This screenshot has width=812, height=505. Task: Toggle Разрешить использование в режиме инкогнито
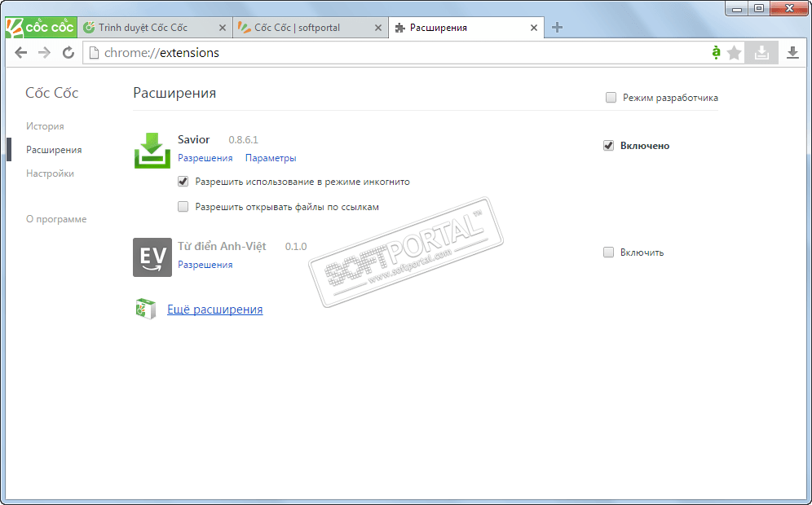[183, 182]
